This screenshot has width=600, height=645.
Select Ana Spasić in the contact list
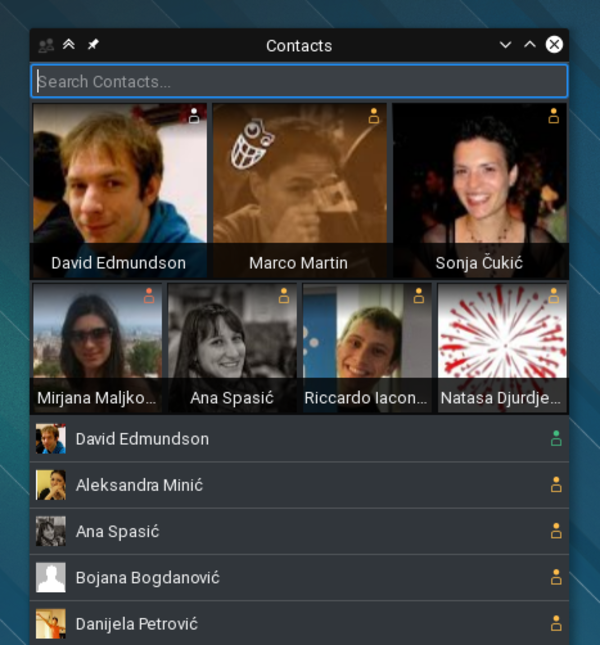click(299, 531)
